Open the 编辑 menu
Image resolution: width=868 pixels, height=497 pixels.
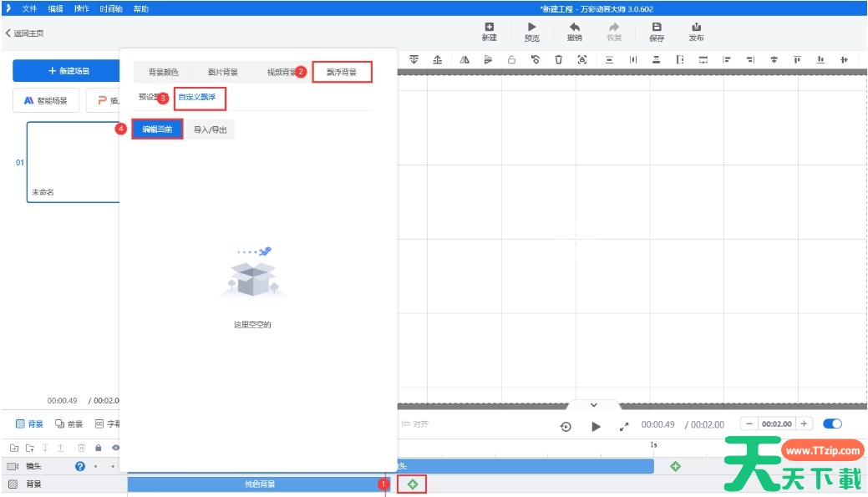[x=55, y=8]
